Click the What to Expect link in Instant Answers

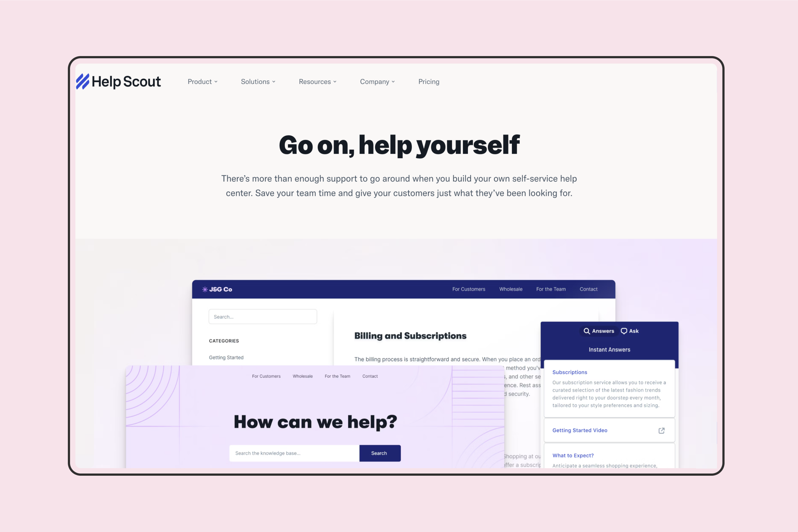(x=574, y=455)
